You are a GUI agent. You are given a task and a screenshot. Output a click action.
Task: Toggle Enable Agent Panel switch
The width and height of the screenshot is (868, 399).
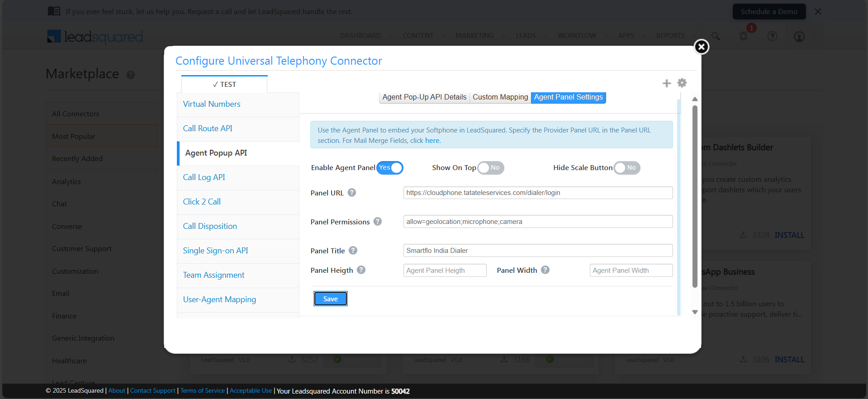click(x=389, y=168)
